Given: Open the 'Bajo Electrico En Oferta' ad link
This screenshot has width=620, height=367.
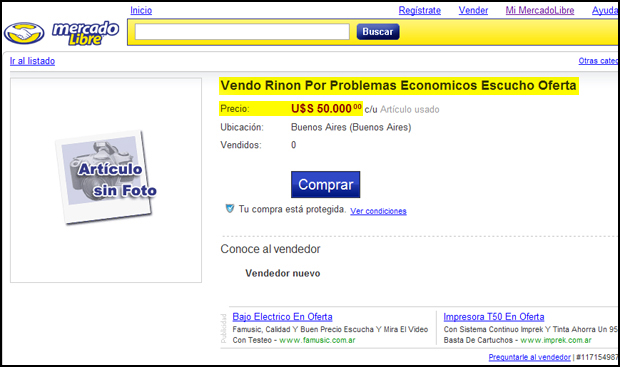Looking at the screenshot, I should 282,317.
